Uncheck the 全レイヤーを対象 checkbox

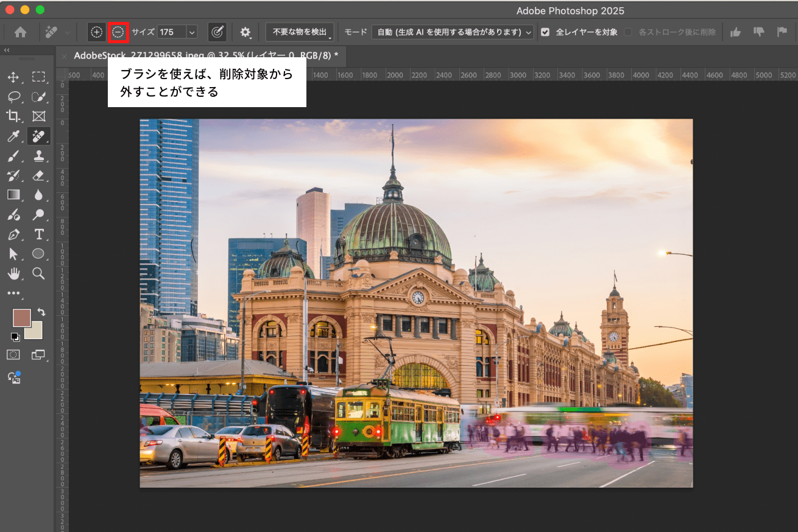pos(544,32)
